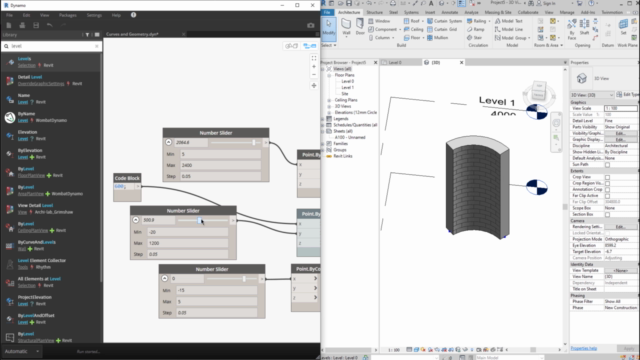Screen dimensions: 640x360
Task: Click the Dynamo save icon
Action: 36,25
